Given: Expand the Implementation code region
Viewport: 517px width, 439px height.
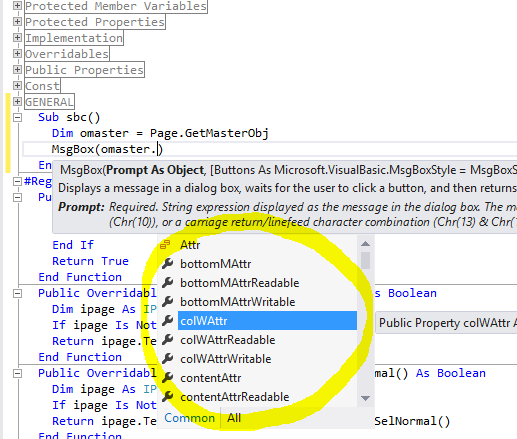Looking at the screenshot, I should [17, 38].
